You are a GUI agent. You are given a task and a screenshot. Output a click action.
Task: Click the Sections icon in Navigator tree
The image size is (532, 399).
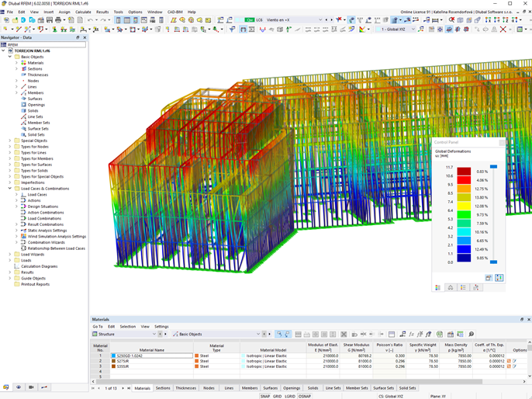point(24,69)
